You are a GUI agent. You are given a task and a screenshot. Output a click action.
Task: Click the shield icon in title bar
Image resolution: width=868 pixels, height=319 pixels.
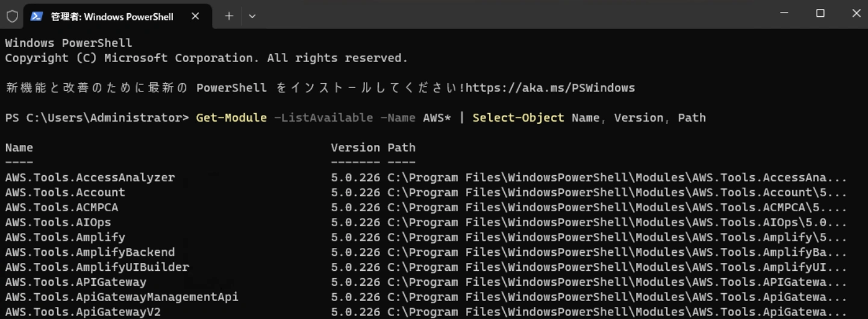tap(12, 16)
